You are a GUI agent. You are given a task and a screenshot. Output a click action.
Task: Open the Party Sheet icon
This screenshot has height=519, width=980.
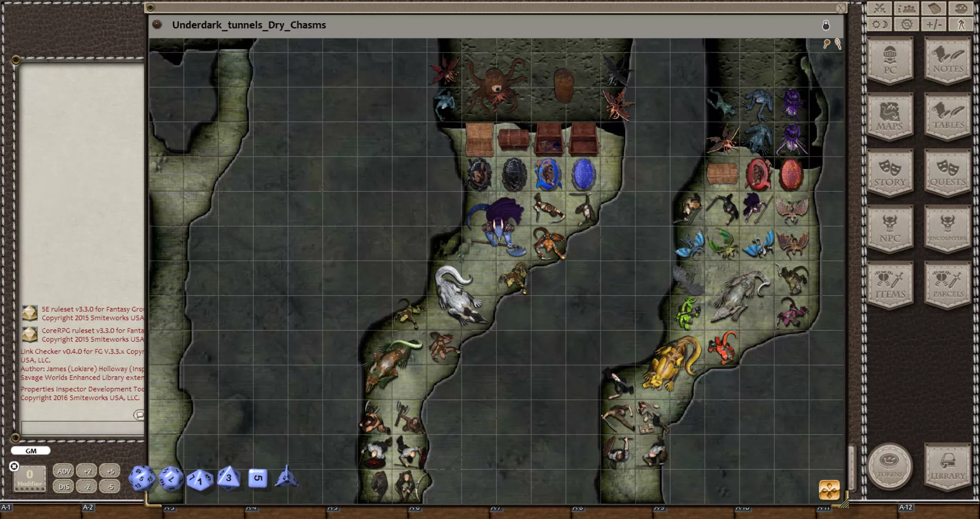[906, 8]
